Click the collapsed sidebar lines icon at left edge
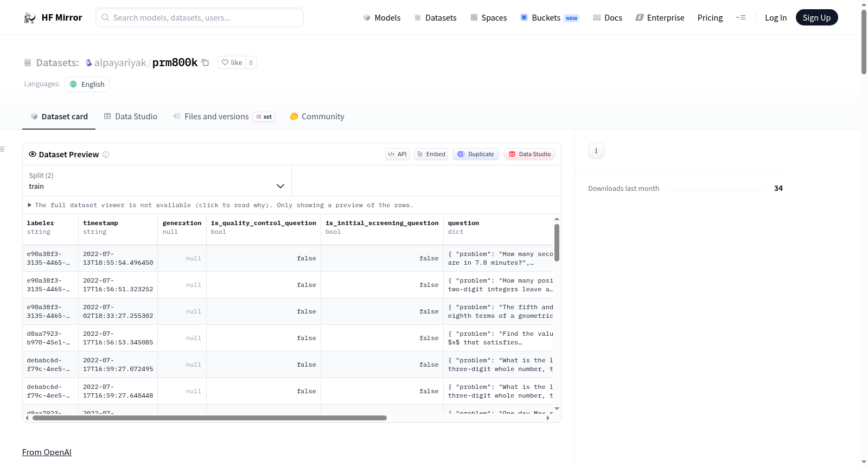This screenshot has width=868, height=467. point(2,149)
